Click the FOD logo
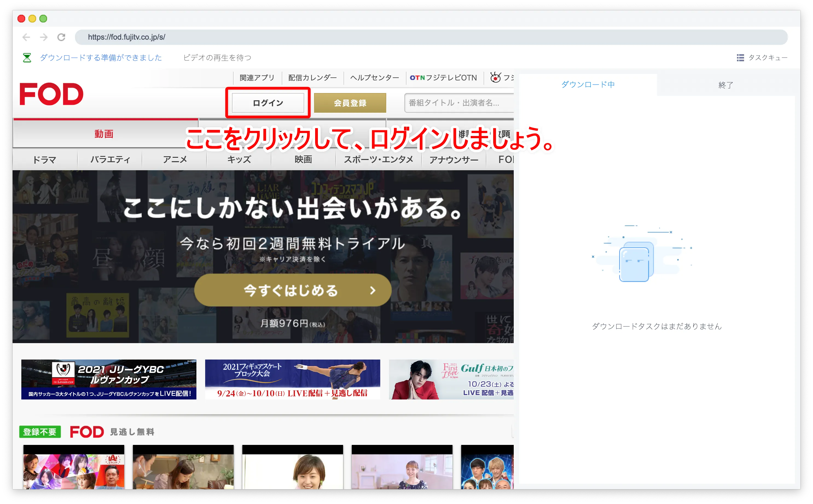The height and width of the screenshot is (504, 813). [51, 94]
